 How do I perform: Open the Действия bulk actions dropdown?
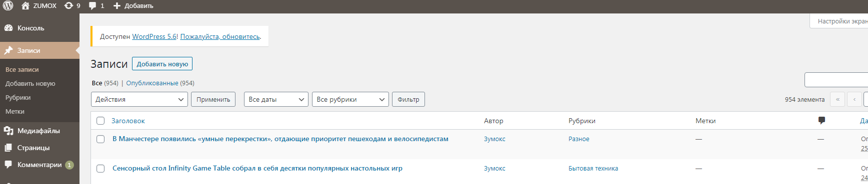[x=139, y=99]
